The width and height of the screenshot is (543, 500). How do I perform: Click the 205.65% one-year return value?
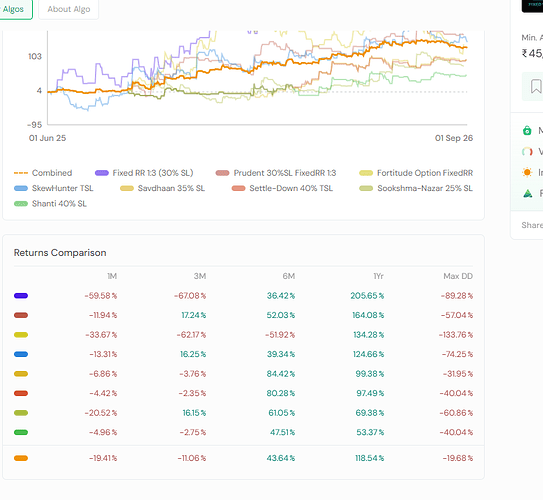click(x=367, y=296)
